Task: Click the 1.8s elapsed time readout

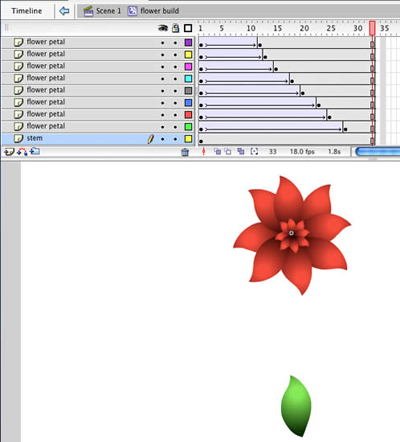Action: (x=334, y=152)
